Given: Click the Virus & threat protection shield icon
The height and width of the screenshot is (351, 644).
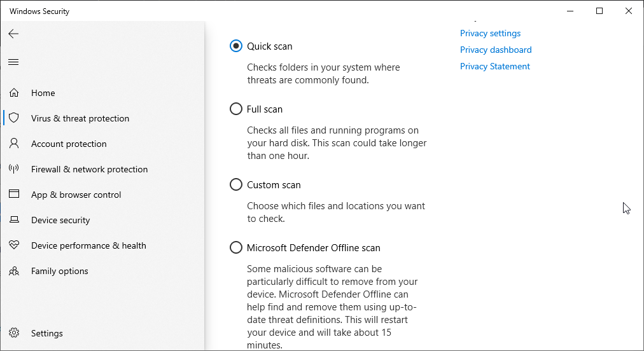Looking at the screenshot, I should (x=14, y=118).
